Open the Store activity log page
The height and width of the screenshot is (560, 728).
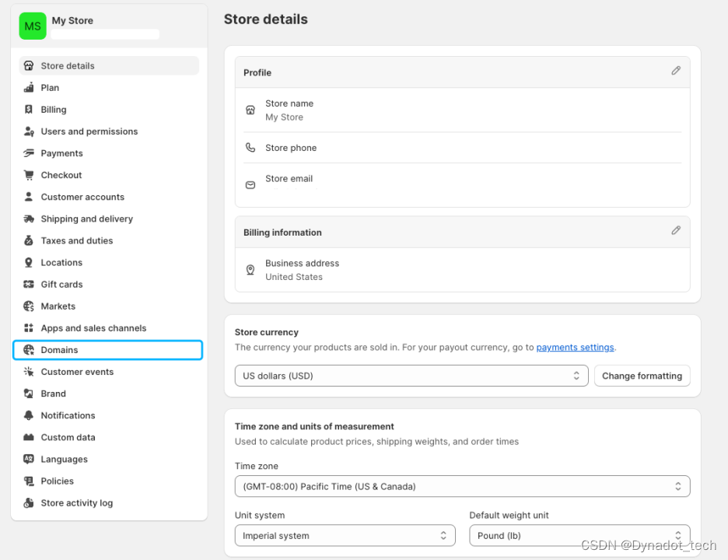(x=77, y=503)
